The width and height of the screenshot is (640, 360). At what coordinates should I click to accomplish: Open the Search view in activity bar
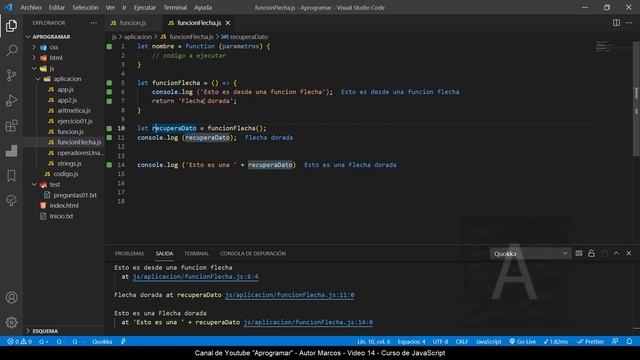pyautogui.click(x=11, y=51)
